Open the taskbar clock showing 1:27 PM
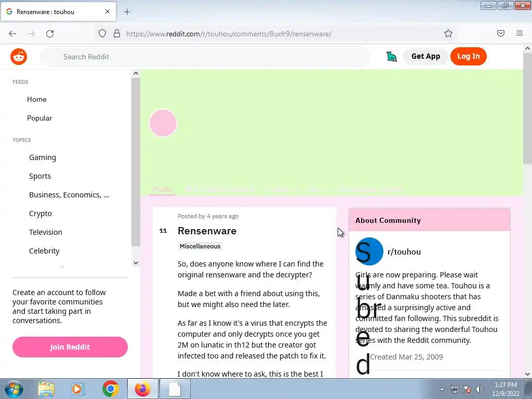 pyautogui.click(x=506, y=389)
